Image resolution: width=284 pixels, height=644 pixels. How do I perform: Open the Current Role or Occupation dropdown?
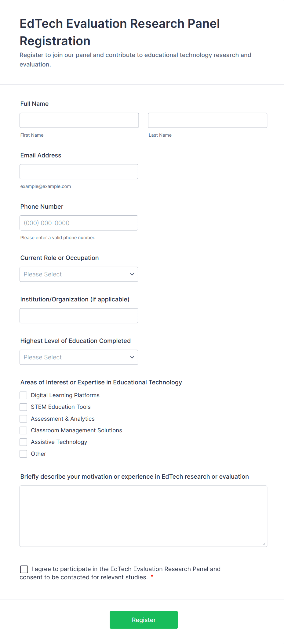click(x=78, y=274)
